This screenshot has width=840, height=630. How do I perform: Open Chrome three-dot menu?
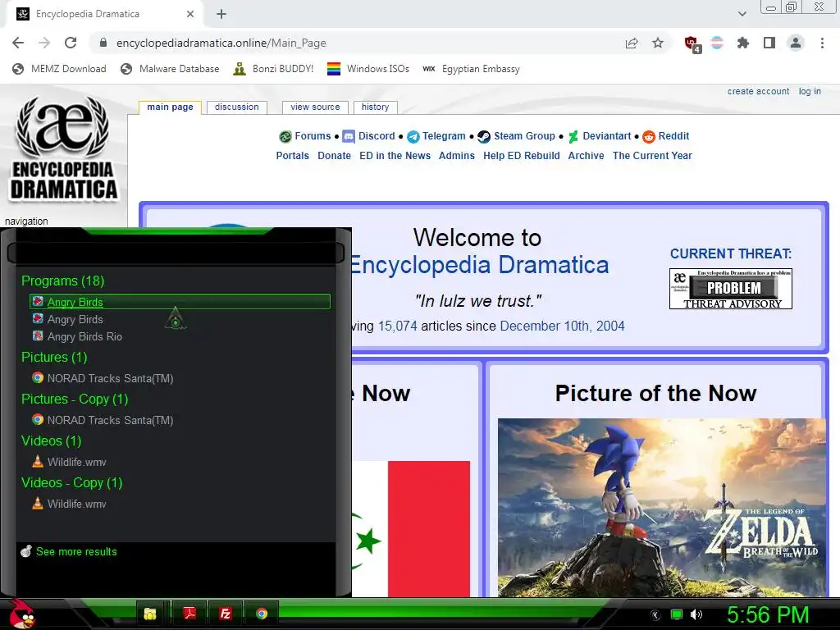pyautogui.click(x=822, y=43)
